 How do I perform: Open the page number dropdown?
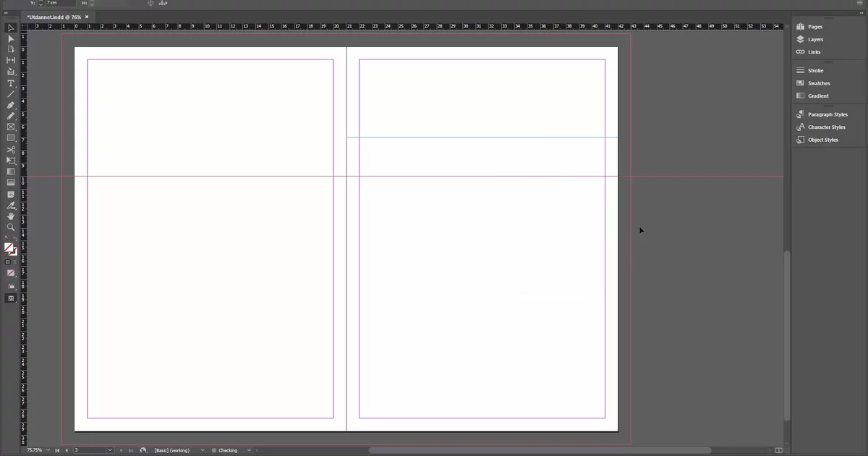point(110,450)
